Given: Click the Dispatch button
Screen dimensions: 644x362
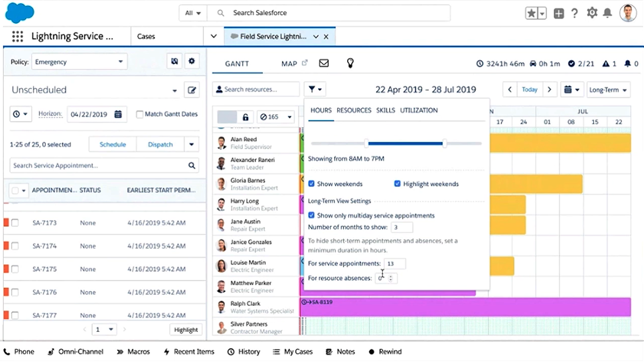Looking at the screenshot, I should tap(160, 144).
